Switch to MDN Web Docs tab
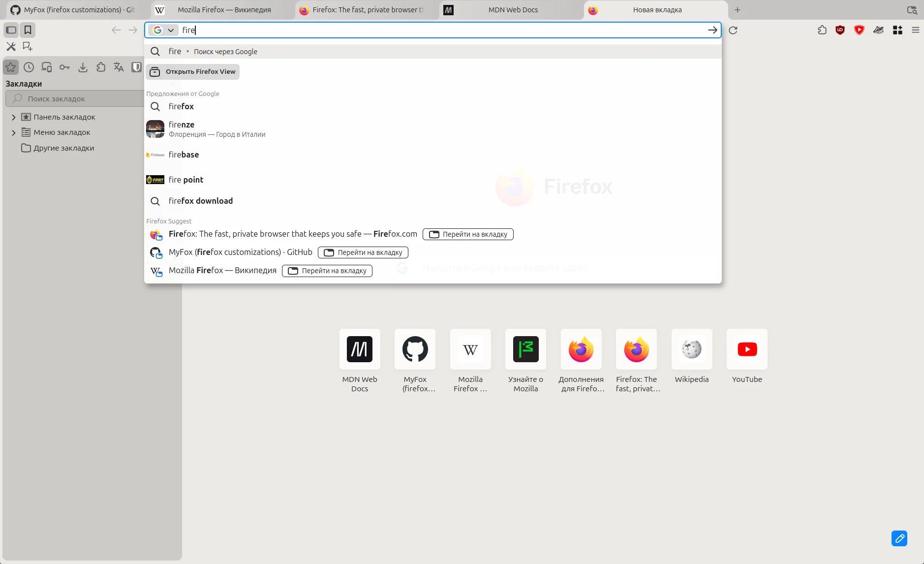The height and width of the screenshot is (564, 924). (510, 10)
